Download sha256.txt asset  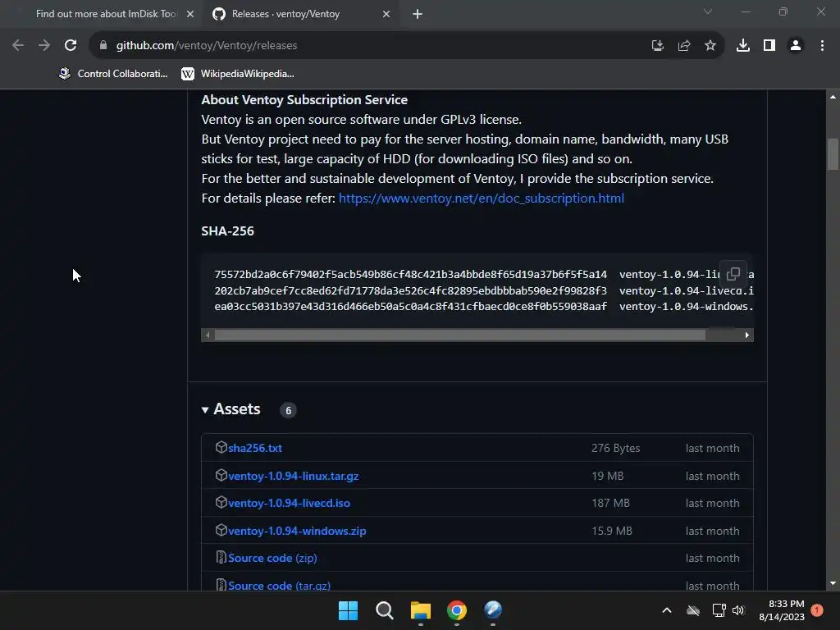point(255,449)
